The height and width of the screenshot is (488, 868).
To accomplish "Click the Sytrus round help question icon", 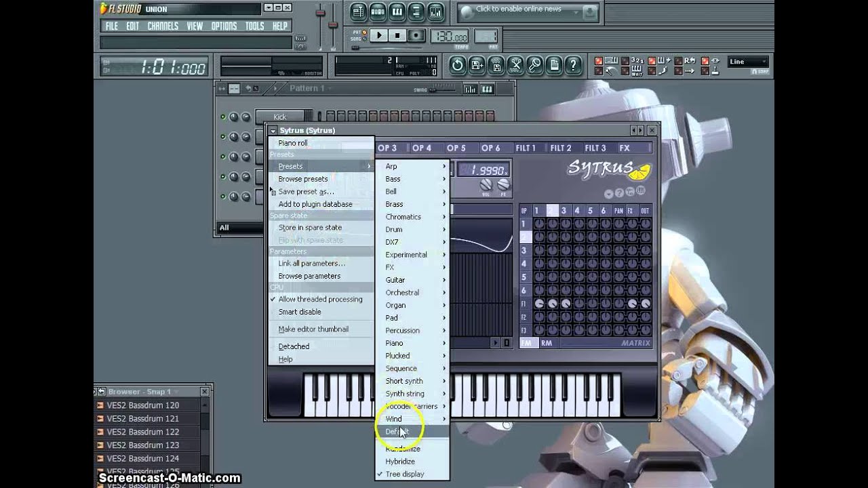I will (619, 192).
